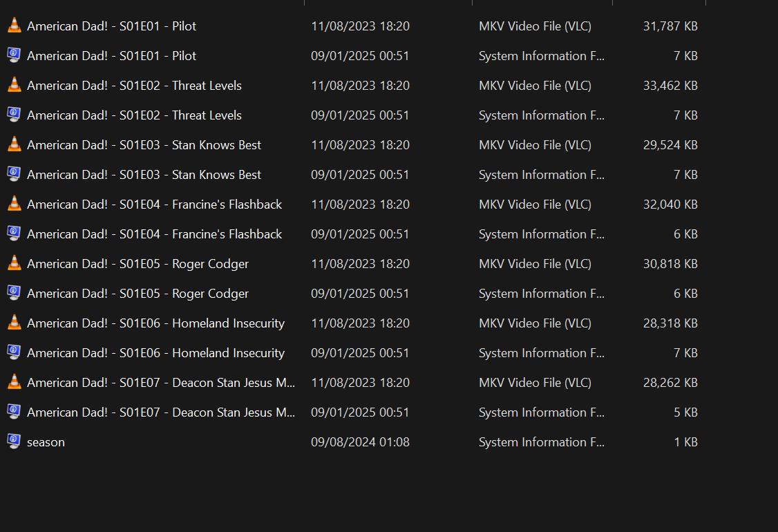Click VLC cone icon for Stan Knows Best
Viewport: 778px width, 532px height.
(x=14, y=145)
